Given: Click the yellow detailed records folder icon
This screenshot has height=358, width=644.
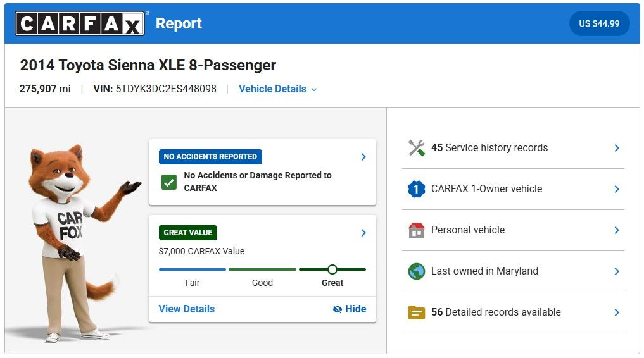Looking at the screenshot, I should [x=416, y=312].
